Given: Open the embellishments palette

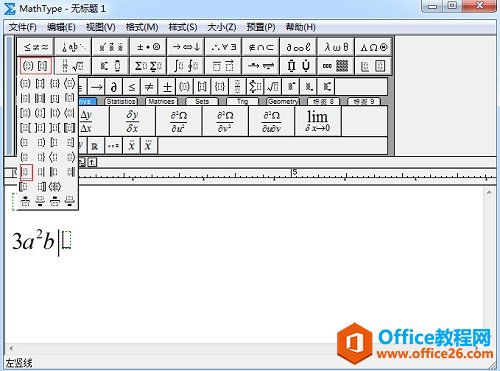Looking at the screenshot, I should [111, 47].
